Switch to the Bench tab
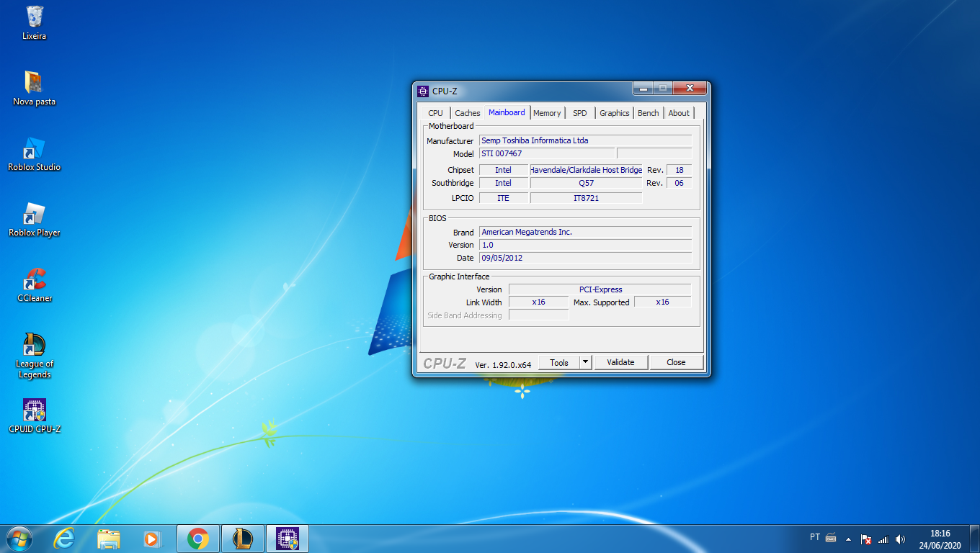Image resolution: width=980 pixels, height=553 pixels. click(649, 113)
